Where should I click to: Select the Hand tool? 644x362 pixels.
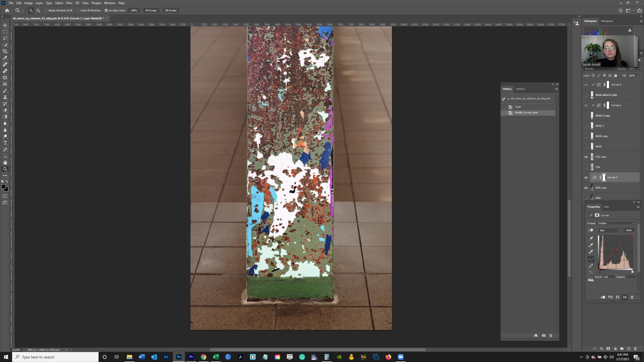tap(5, 162)
